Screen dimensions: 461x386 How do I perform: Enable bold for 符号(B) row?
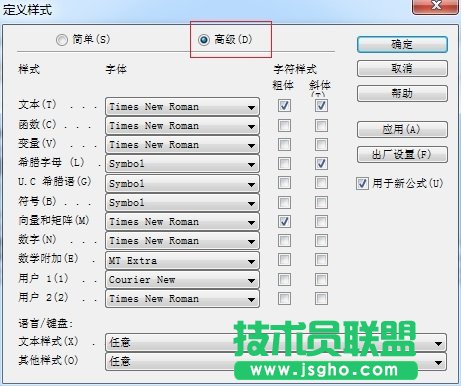(x=284, y=202)
